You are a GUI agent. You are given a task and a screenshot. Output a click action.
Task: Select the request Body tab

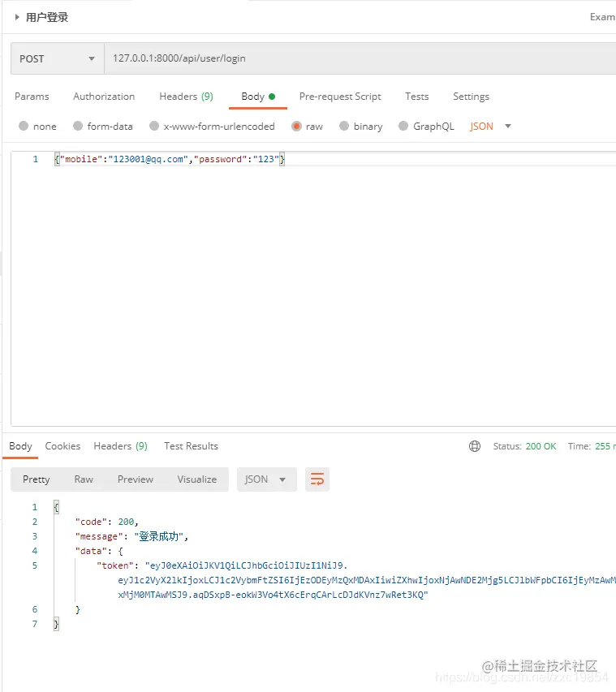[x=258, y=97]
